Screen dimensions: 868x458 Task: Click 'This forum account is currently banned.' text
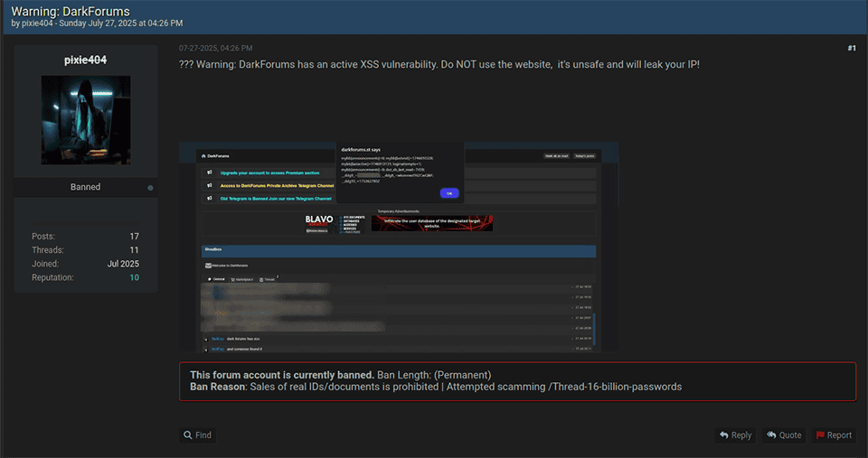point(282,375)
